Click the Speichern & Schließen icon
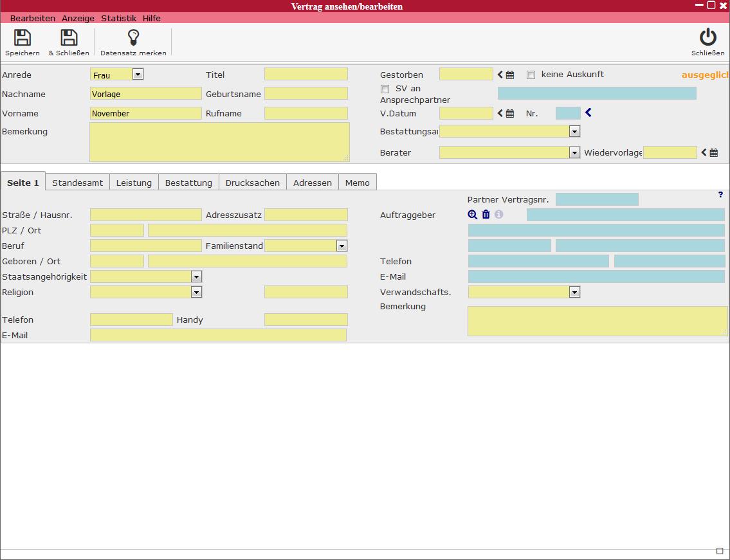 point(69,38)
